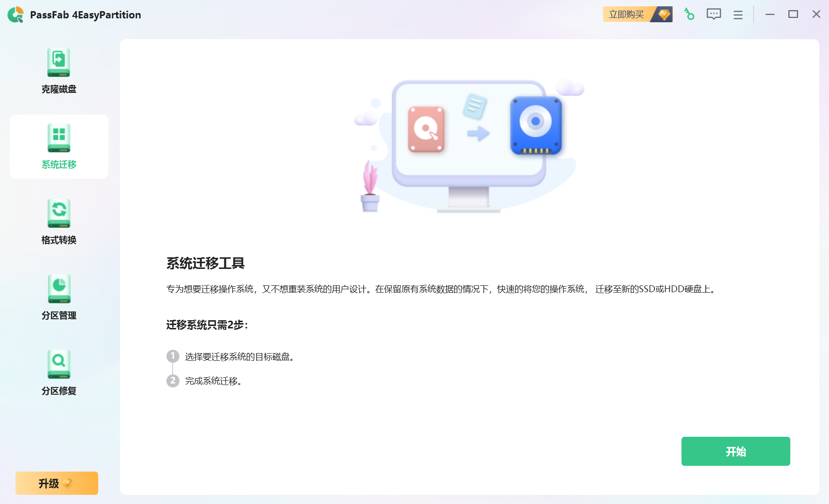The width and height of the screenshot is (829, 504).
Task: Open the registration key icon
Action: click(689, 15)
